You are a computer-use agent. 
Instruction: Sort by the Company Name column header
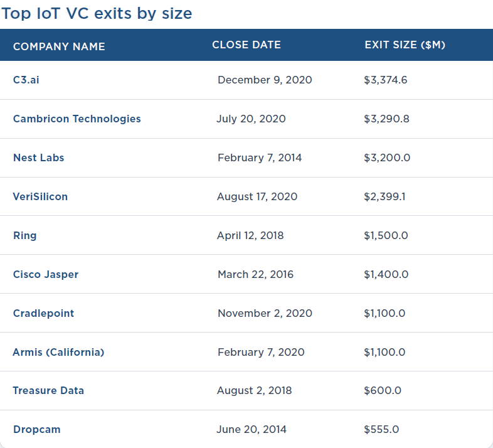click(x=59, y=46)
